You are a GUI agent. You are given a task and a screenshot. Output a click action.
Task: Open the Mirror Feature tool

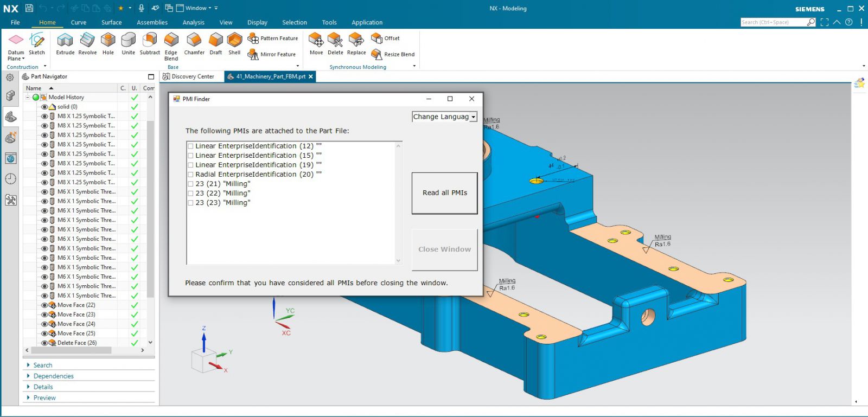pyautogui.click(x=271, y=54)
